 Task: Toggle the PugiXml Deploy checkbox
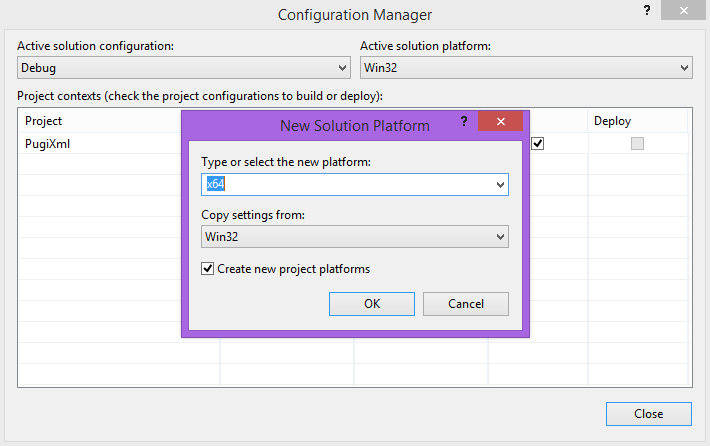point(637,144)
